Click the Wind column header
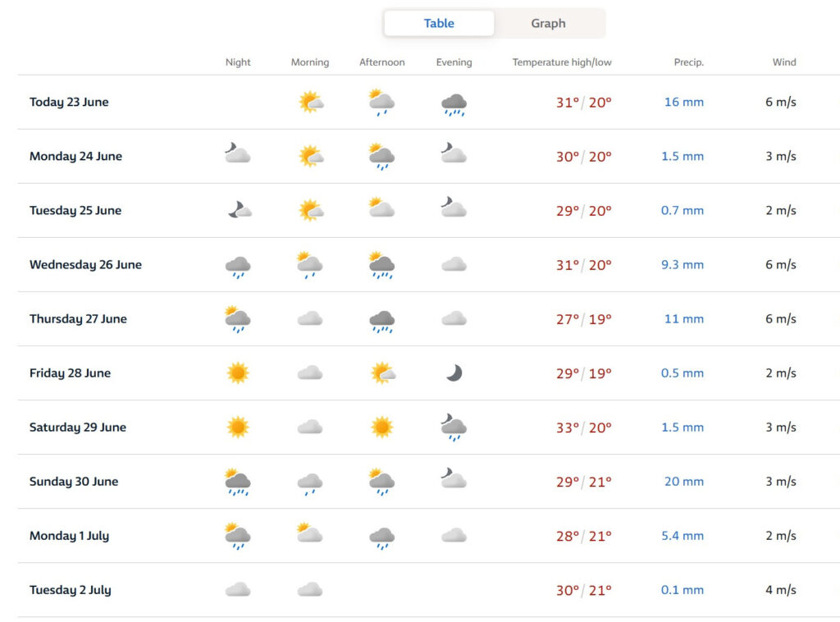 point(783,62)
